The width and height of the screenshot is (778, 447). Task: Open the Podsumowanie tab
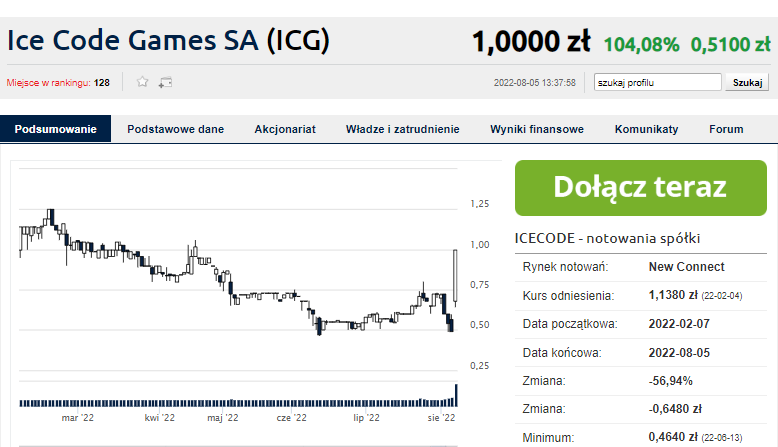pyautogui.click(x=56, y=129)
